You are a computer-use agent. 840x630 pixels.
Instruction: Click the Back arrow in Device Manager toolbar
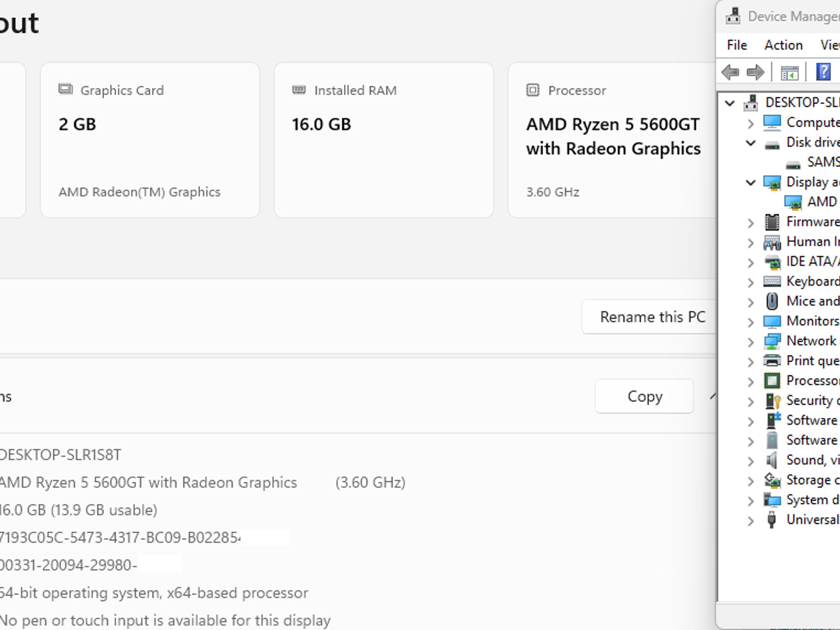pos(730,72)
